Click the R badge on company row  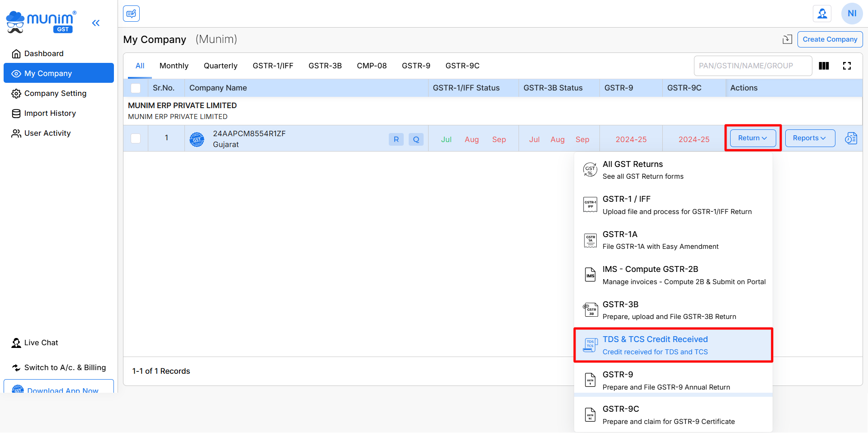(x=396, y=139)
